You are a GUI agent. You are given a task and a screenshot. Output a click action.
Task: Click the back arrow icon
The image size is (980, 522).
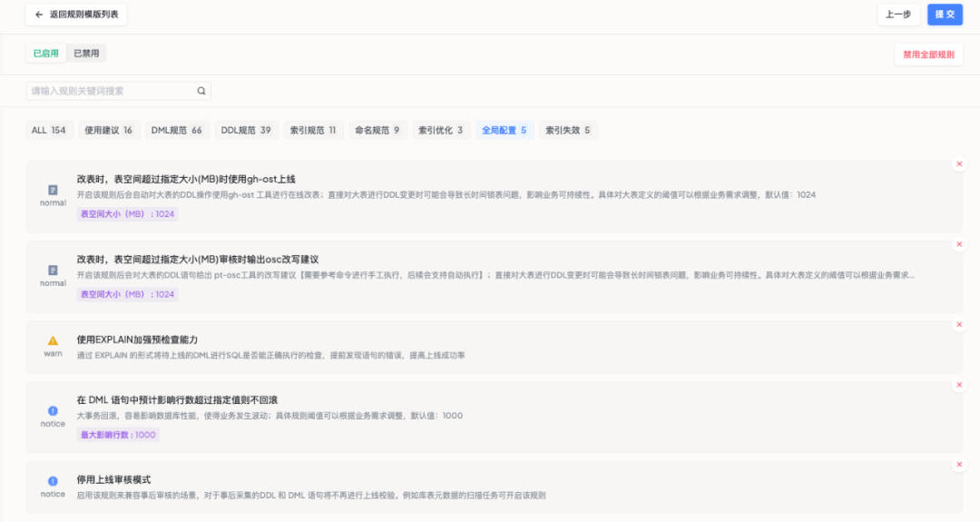[39, 15]
